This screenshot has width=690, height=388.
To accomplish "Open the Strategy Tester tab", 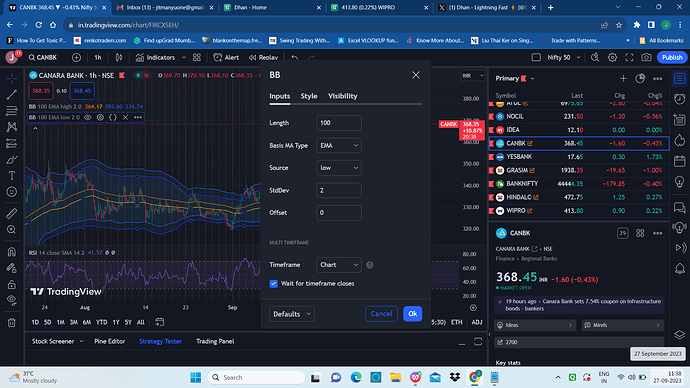I will 160,341.
